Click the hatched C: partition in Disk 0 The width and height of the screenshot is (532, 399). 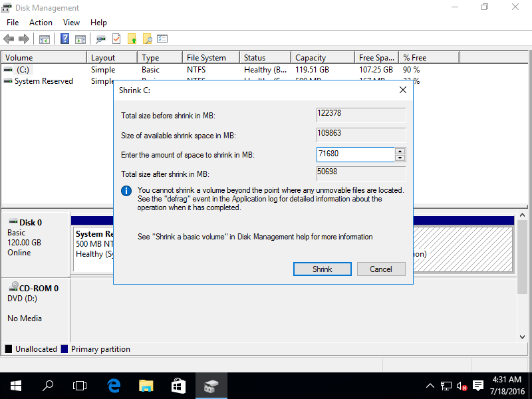(x=463, y=249)
